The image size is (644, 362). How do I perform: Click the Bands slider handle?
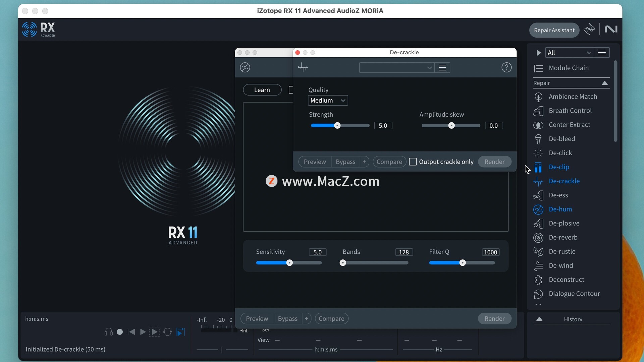pos(343,263)
